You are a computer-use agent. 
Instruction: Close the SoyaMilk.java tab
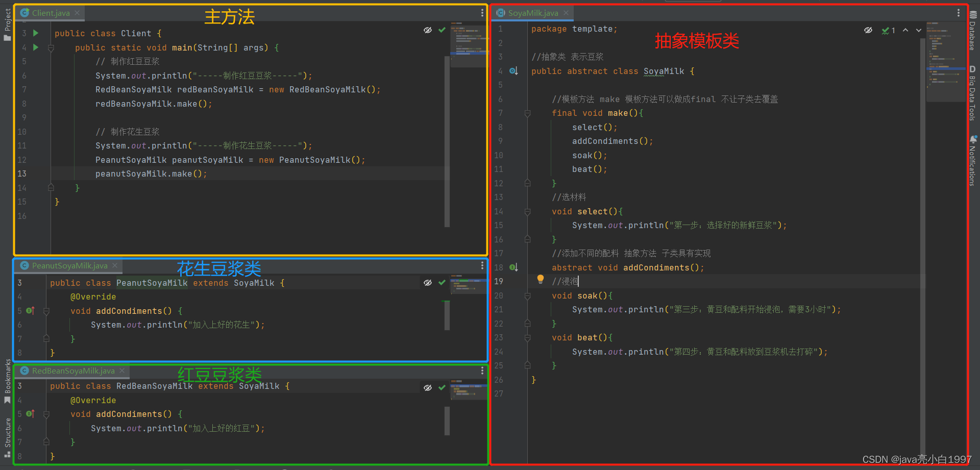pos(566,13)
